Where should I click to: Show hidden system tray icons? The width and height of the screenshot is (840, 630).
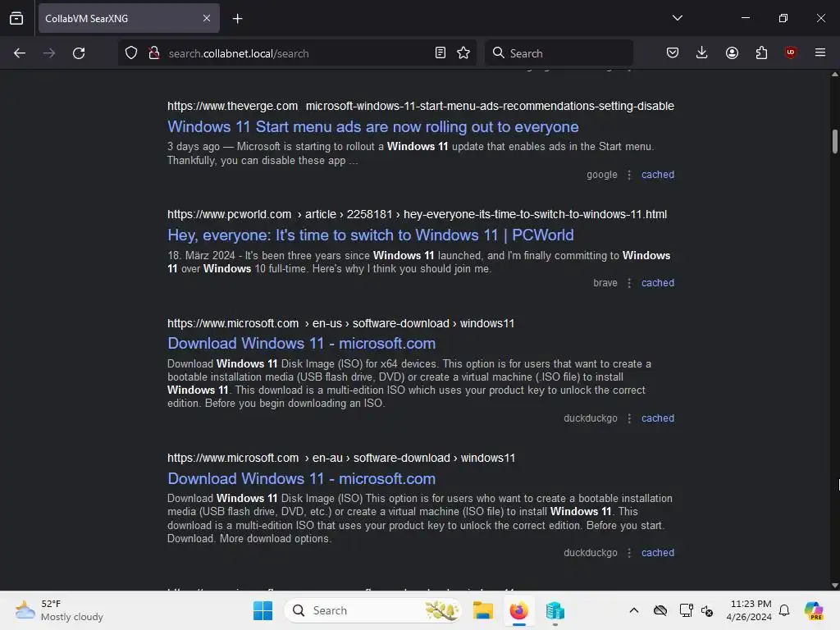[634, 610]
